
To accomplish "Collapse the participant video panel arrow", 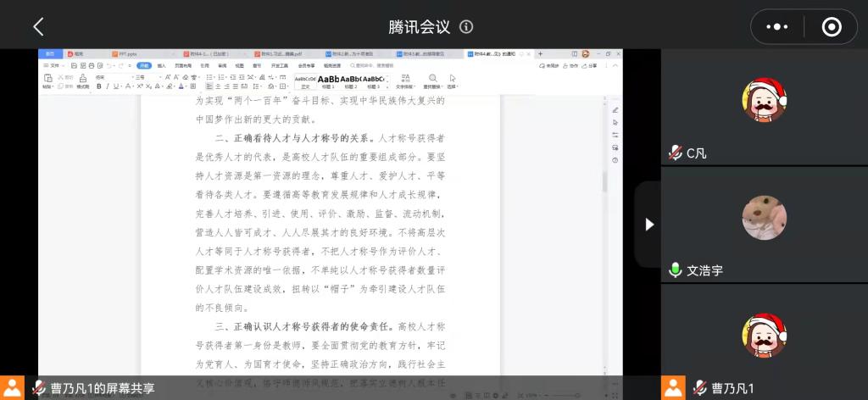I will click(x=649, y=225).
